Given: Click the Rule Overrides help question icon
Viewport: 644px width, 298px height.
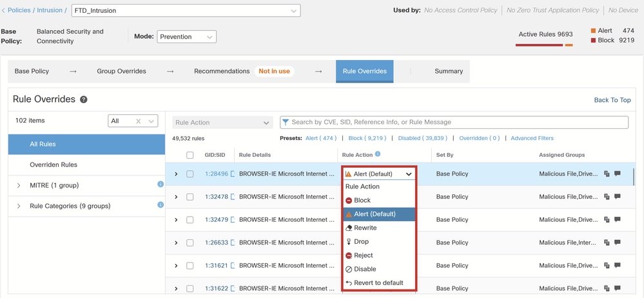Looking at the screenshot, I should (84, 99).
